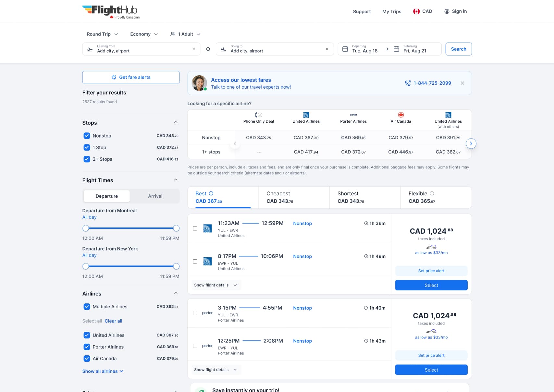This screenshot has height=392, width=554.
Task: Click the Air Canada logo in airline matrix
Action: click(x=401, y=115)
